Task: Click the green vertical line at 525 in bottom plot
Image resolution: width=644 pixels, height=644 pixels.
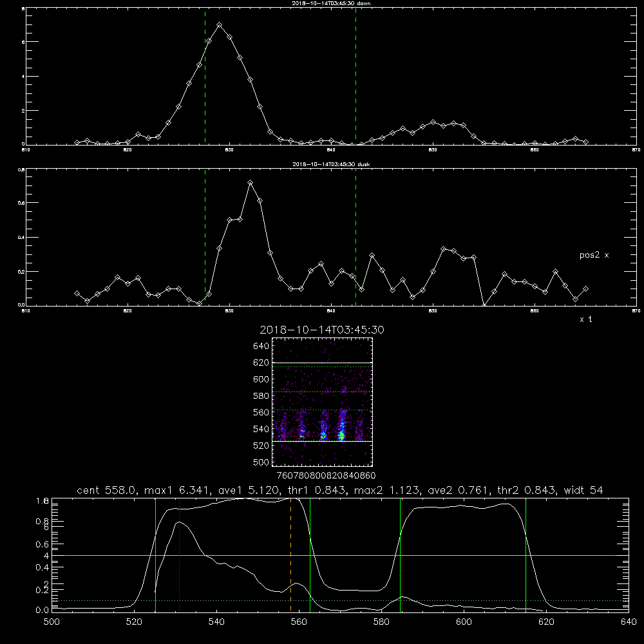Action: (156, 555)
